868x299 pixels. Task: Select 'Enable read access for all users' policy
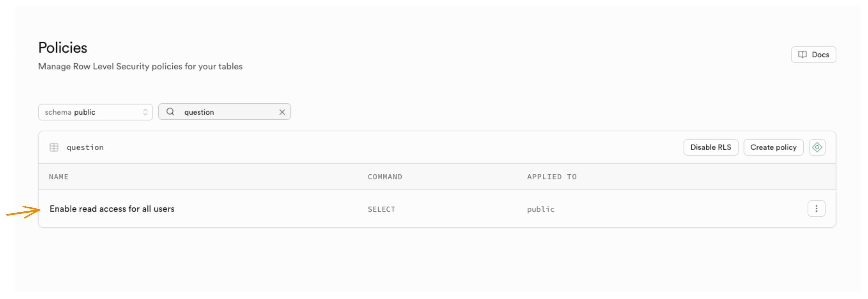coord(112,209)
